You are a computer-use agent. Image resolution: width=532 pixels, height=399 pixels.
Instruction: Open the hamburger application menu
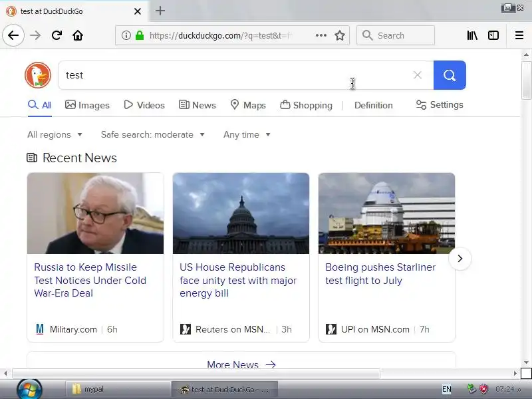[519, 35]
